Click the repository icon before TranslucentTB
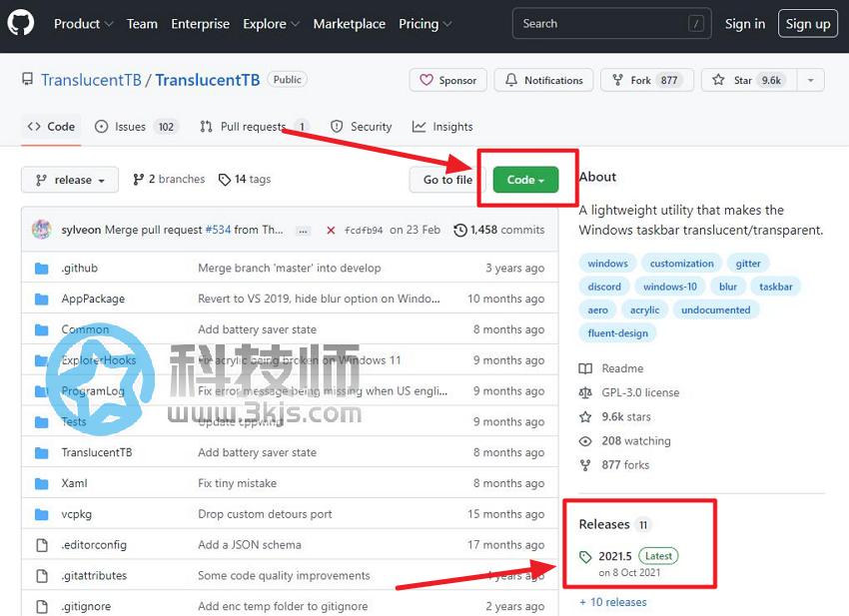Screen dimensions: 849x616 pos(27,80)
